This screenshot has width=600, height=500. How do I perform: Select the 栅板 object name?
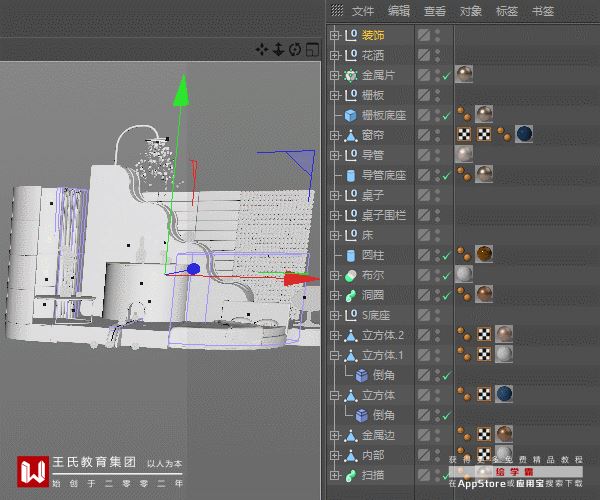point(373,95)
